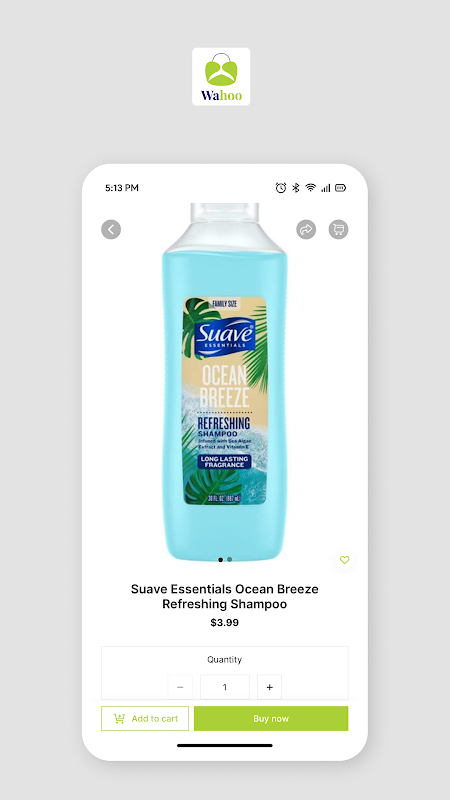Tap the cellular signal bars icon

[326, 188]
